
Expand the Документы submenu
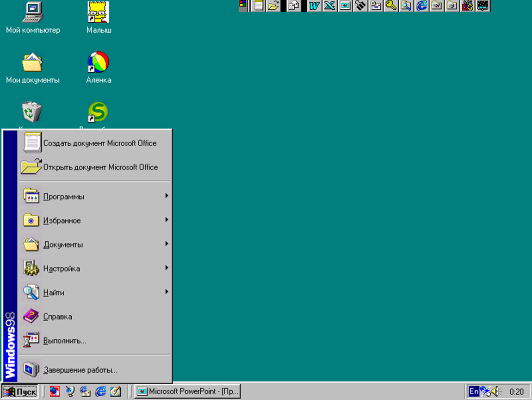click(x=95, y=244)
